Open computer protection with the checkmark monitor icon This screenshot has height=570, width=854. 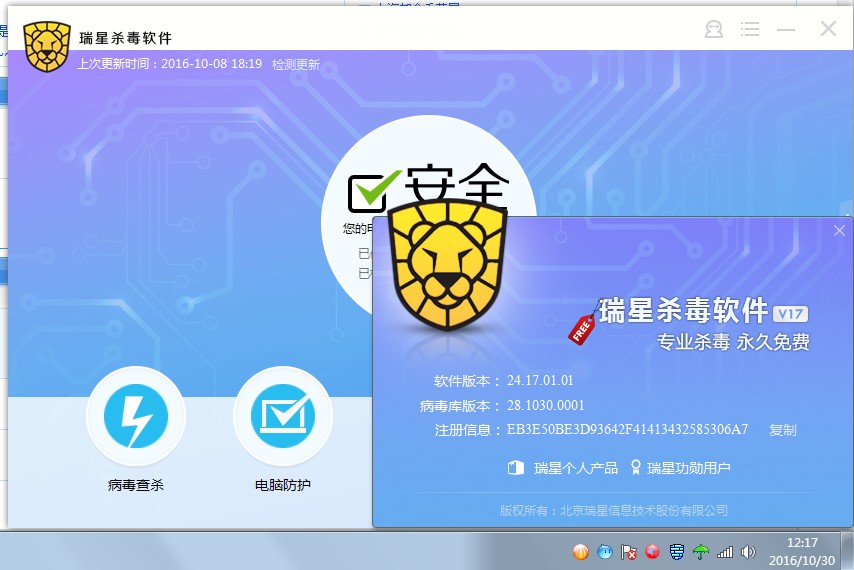tap(283, 416)
